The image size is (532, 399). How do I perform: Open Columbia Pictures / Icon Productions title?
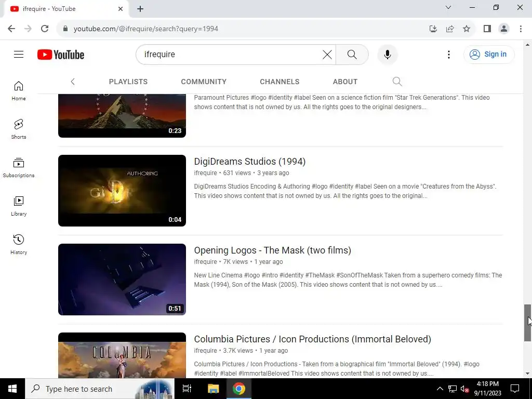312,339
